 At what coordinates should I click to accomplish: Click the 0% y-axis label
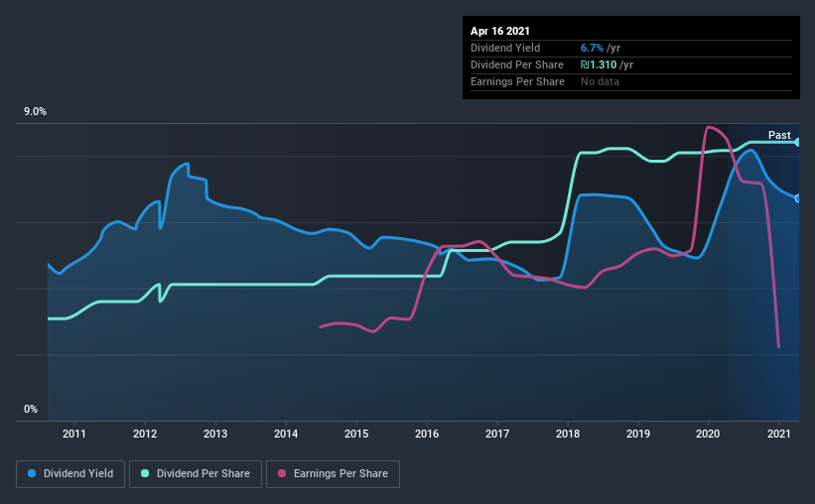31,410
